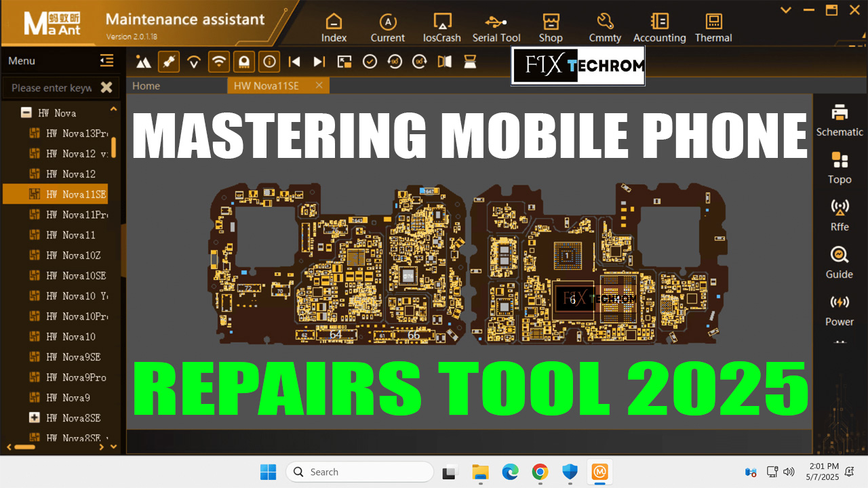Open the Power panel
The width and height of the screenshot is (868, 488).
[840, 310]
